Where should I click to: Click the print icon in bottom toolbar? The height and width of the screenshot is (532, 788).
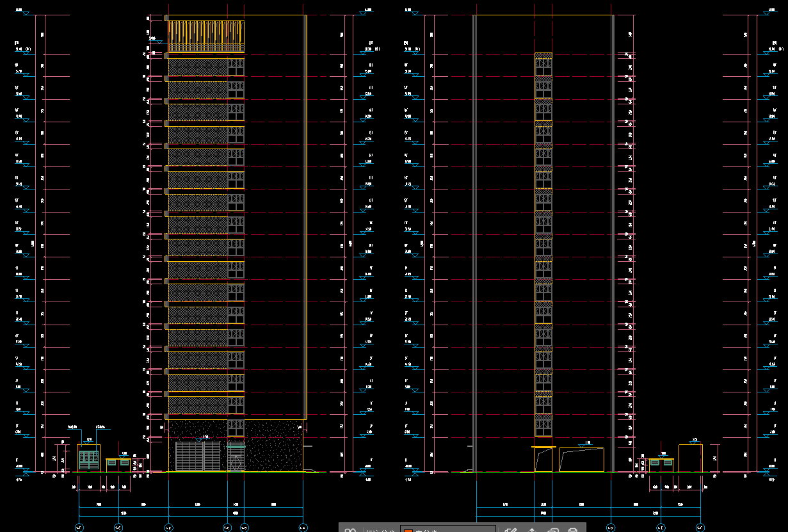pyautogui.click(x=573, y=529)
